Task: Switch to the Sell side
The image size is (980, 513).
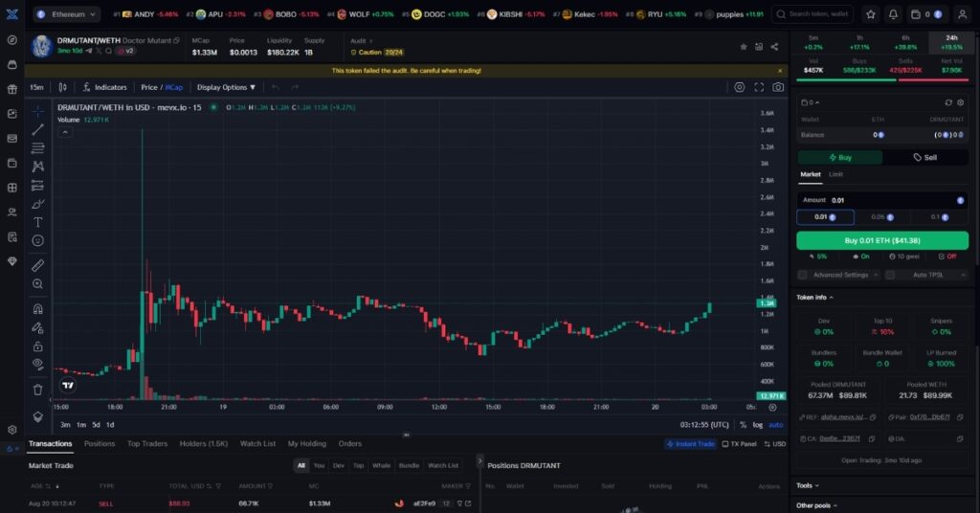Action: tap(925, 158)
